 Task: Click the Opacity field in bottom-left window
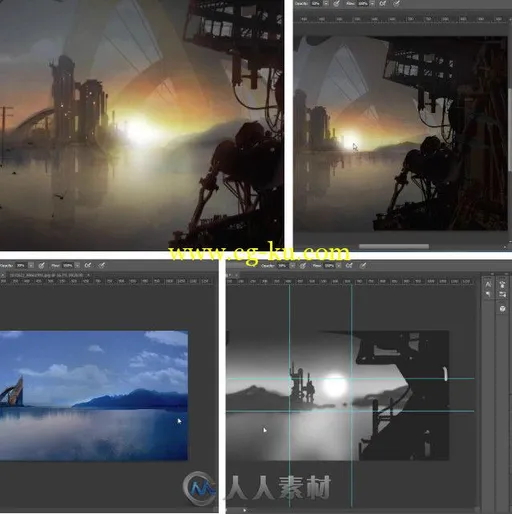(x=21, y=266)
